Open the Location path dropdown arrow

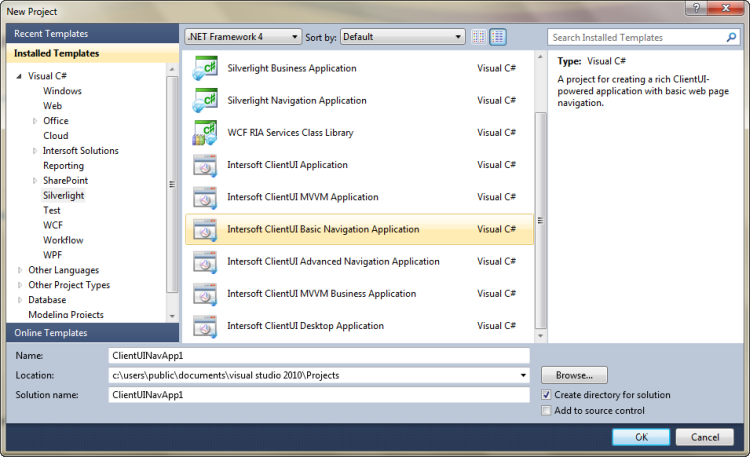pyautogui.click(x=523, y=376)
